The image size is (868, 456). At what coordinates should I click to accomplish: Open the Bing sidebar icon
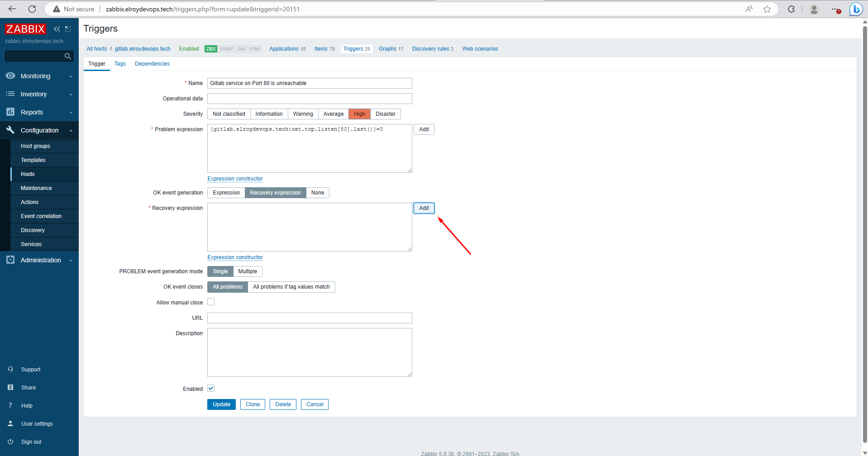pos(856,9)
